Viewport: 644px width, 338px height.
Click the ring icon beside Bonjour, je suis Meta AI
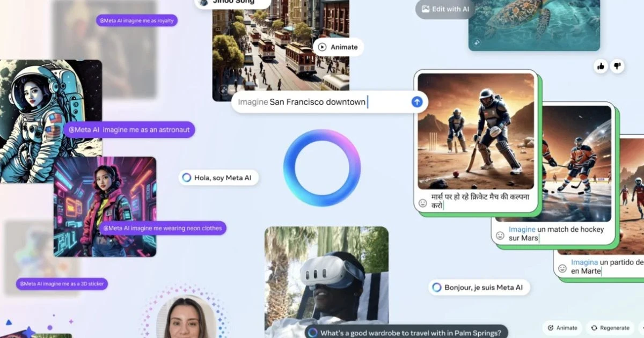pyautogui.click(x=437, y=288)
